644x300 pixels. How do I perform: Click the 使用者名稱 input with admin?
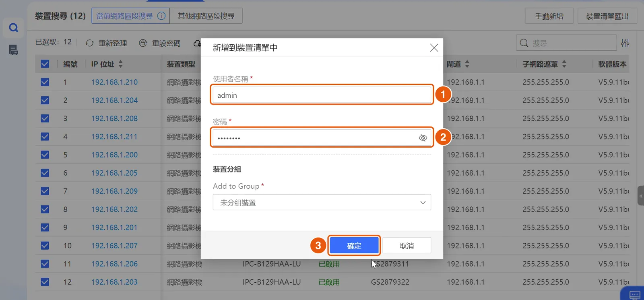click(x=322, y=95)
